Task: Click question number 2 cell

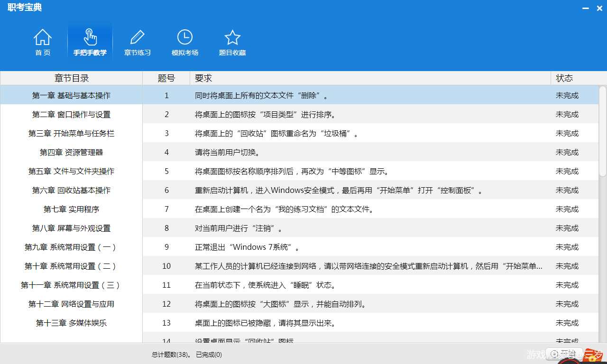Action: point(166,114)
